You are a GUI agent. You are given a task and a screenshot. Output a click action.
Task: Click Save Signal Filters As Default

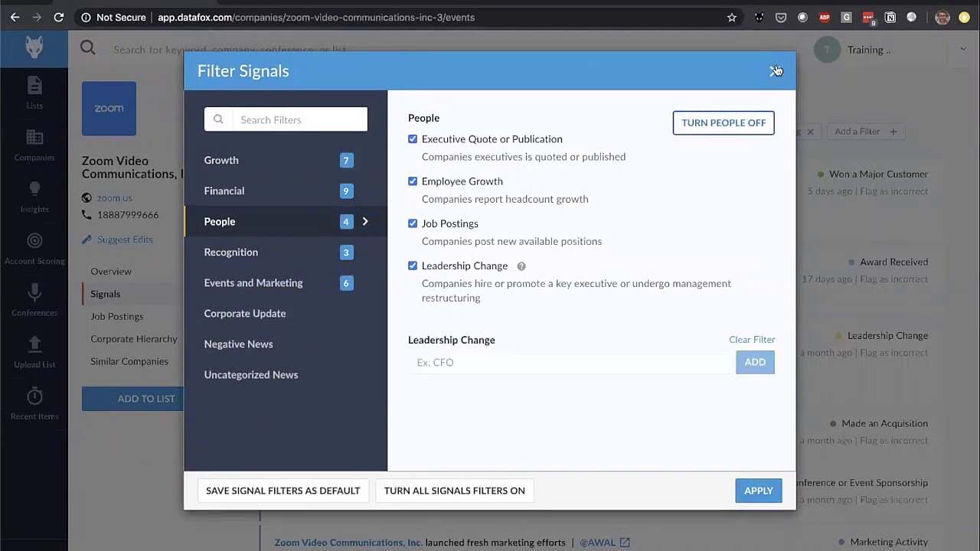click(283, 491)
